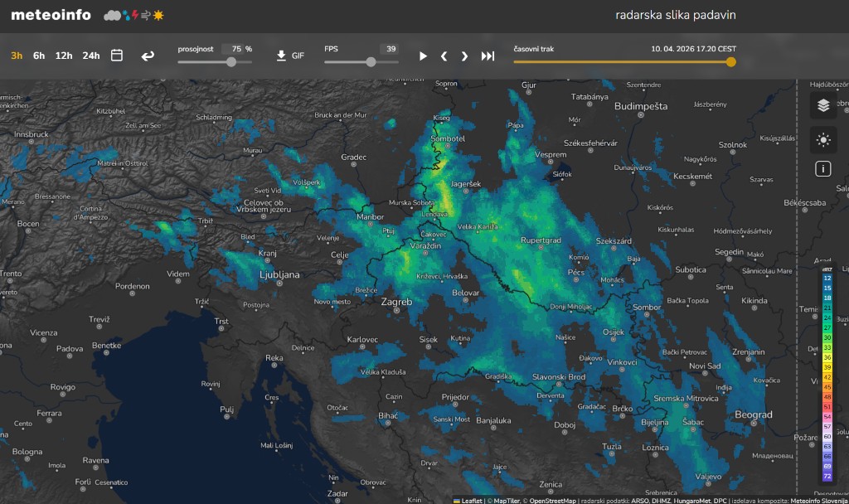Toggle the raindrop mode in header

126,16
